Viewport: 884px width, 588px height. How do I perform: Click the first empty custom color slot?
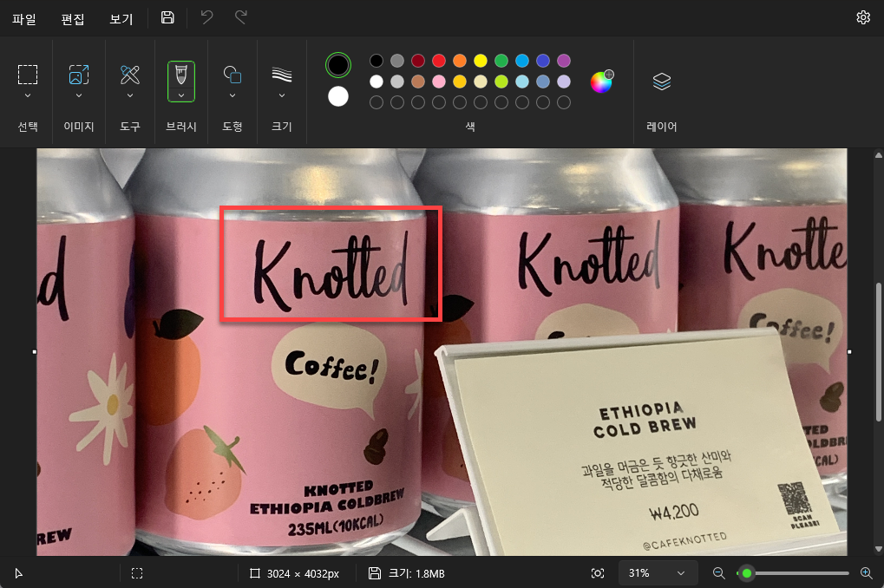pyautogui.click(x=376, y=102)
